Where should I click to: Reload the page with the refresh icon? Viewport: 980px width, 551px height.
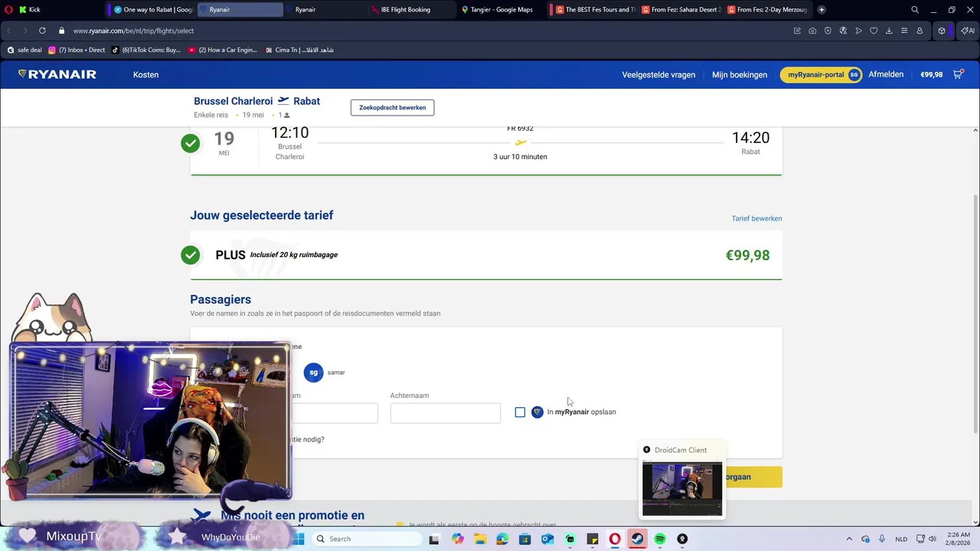[41, 31]
